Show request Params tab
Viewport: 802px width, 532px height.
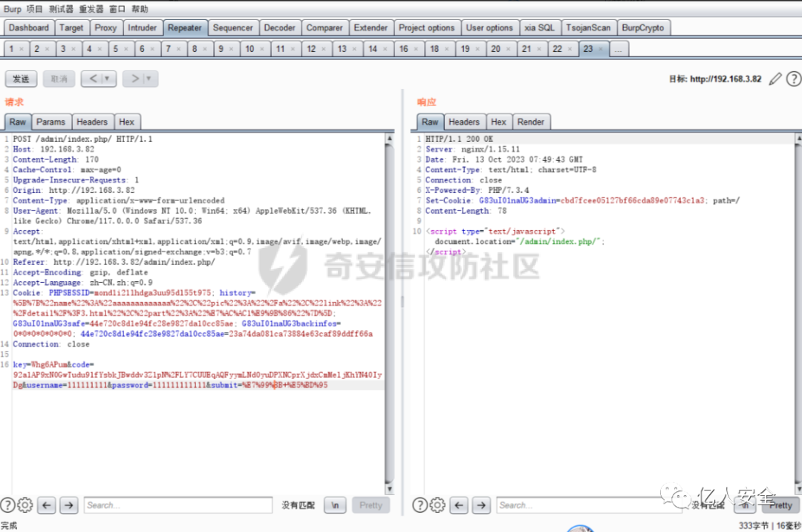click(50, 122)
